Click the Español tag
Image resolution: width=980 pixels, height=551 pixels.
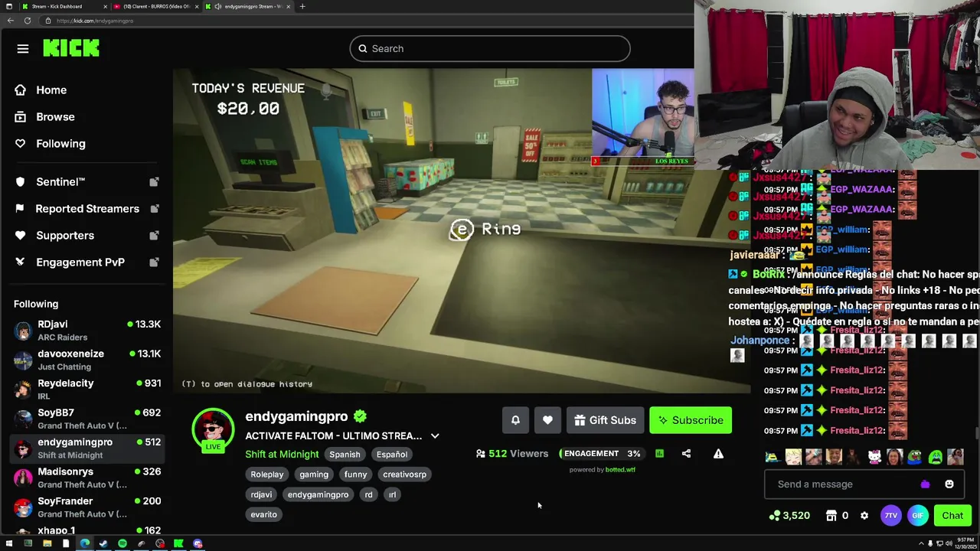(392, 455)
